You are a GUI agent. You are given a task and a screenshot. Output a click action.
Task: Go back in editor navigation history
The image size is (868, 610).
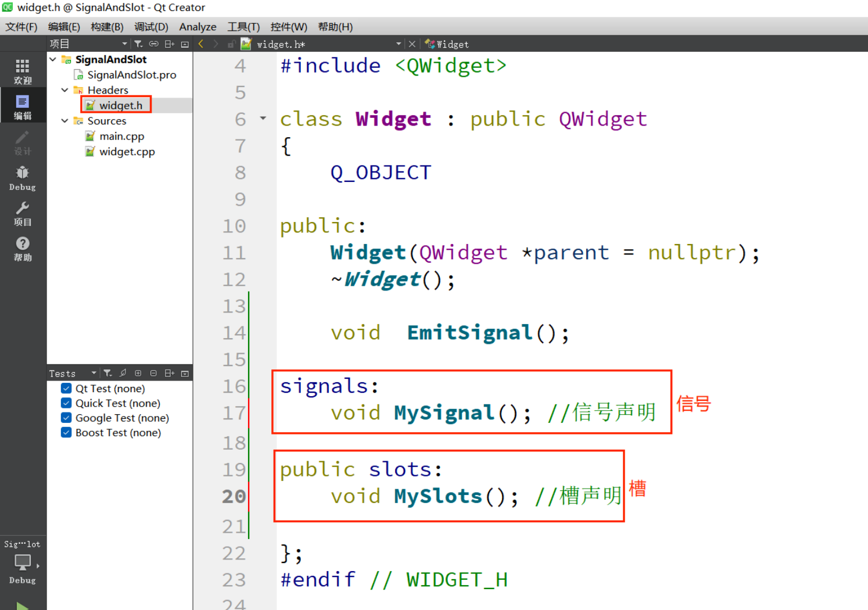tap(201, 44)
